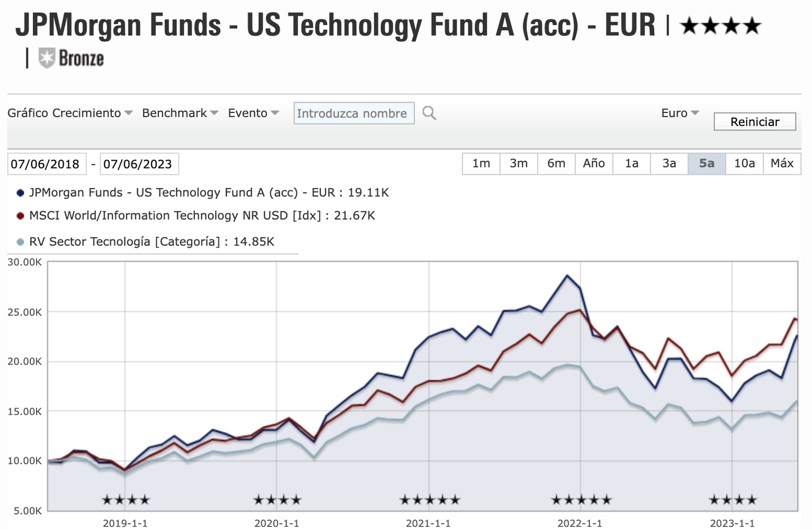Click the fund's four-star rating in the title
The height and width of the screenshot is (530, 812).
[720, 25]
